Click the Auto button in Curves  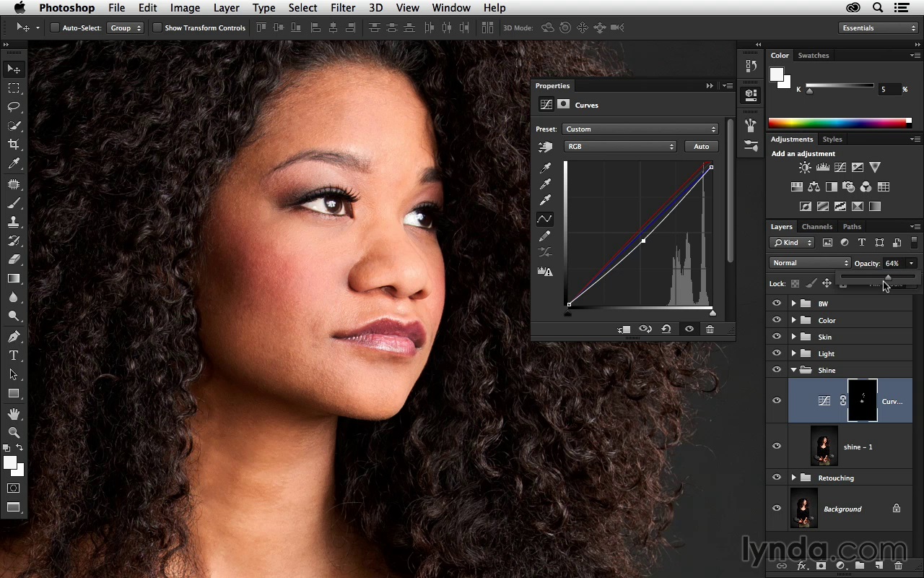[701, 147]
